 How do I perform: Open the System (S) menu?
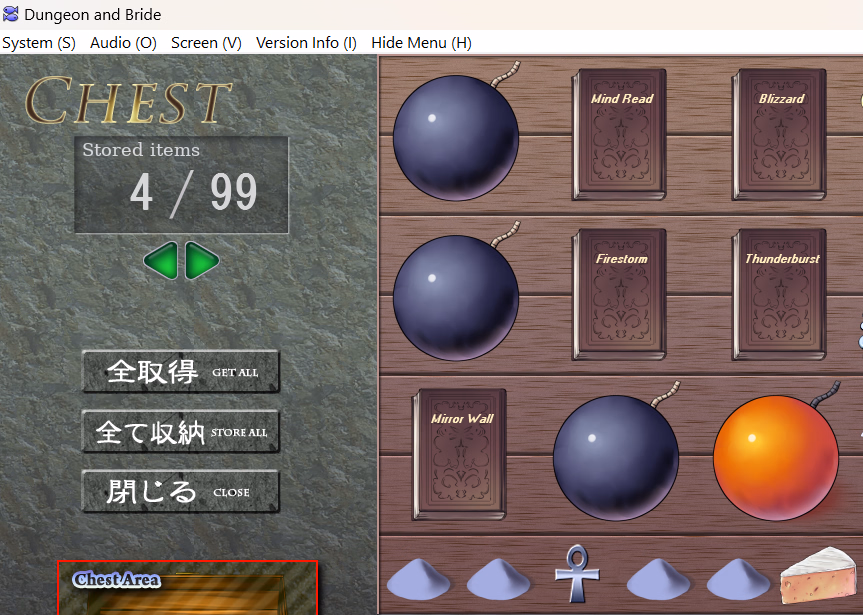pyautogui.click(x=39, y=43)
